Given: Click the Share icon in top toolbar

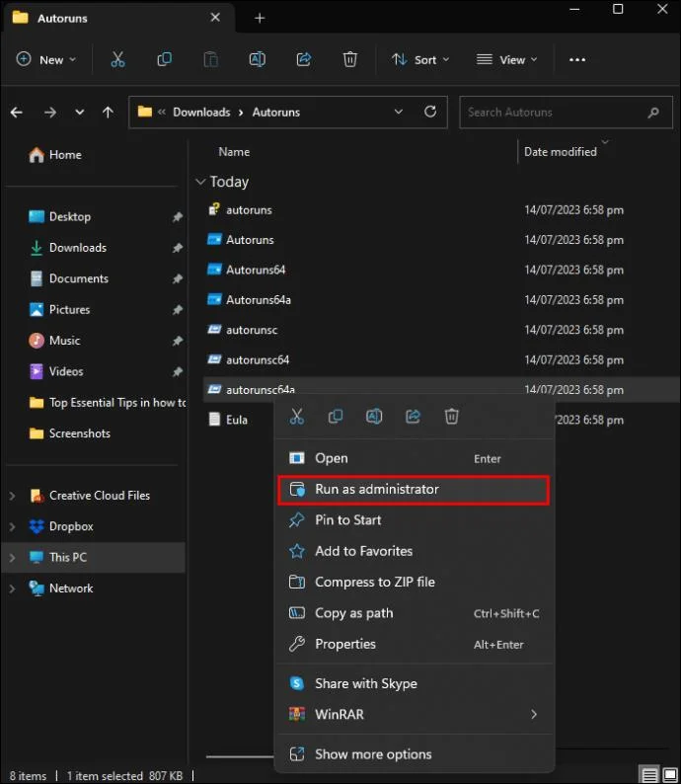Looking at the screenshot, I should pyautogui.click(x=303, y=59).
